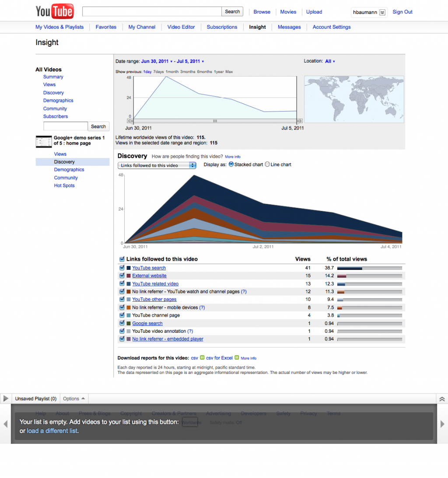The height and width of the screenshot is (478, 448).
Task: Click the Google+ demo series video thumbnail
Action: tap(43, 141)
